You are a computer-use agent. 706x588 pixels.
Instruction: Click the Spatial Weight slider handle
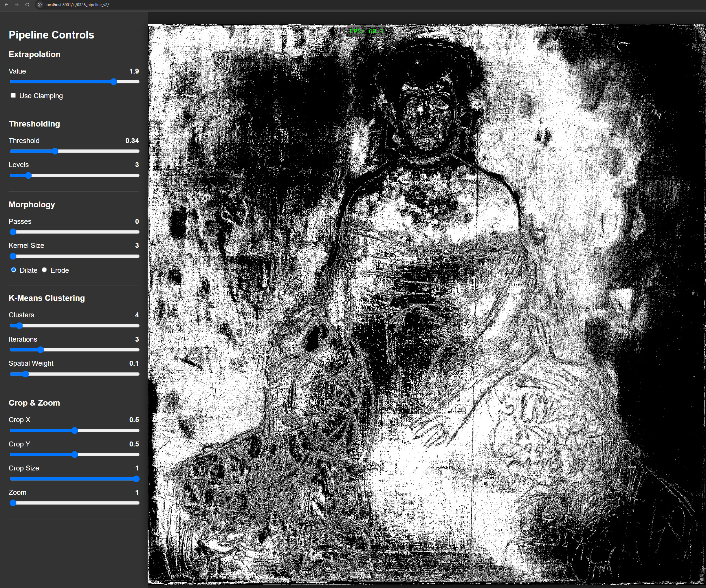pos(26,374)
